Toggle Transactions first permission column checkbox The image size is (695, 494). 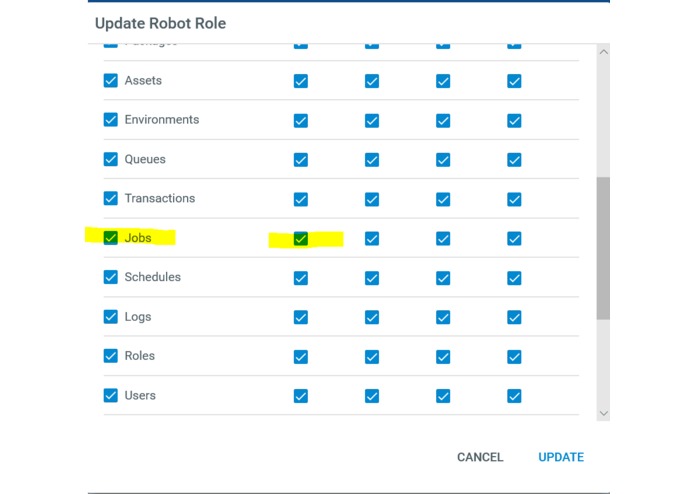point(301,199)
